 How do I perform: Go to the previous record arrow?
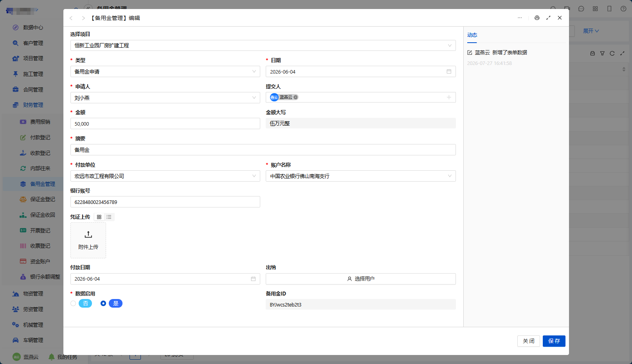tap(71, 18)
